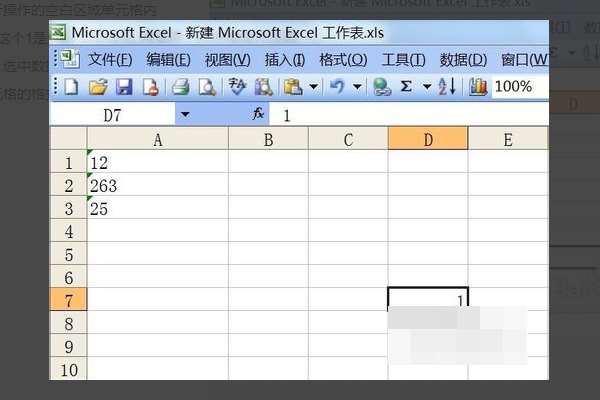This screenshot has height=400, width=600.
Task: Open the 格式(O) menu
Action: [343, 60]
